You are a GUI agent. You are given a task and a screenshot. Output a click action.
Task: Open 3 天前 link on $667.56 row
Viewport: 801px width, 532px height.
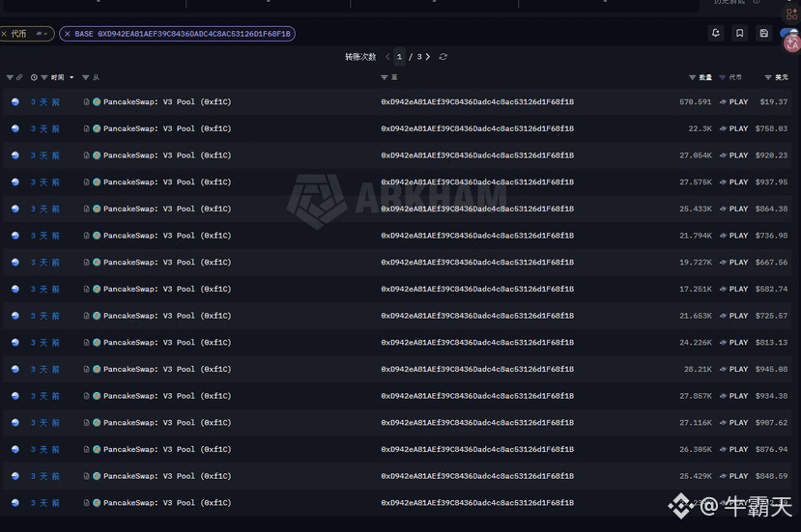45,263
